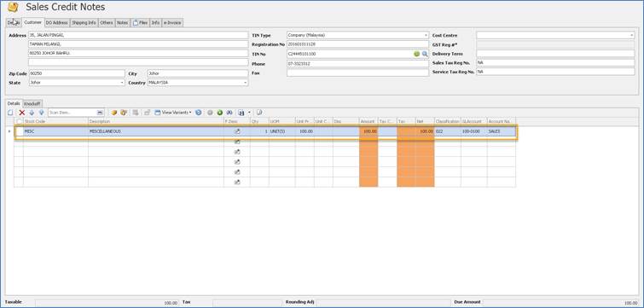Click the fourth blue arrow toolbar icon

(x=41, y=113)
